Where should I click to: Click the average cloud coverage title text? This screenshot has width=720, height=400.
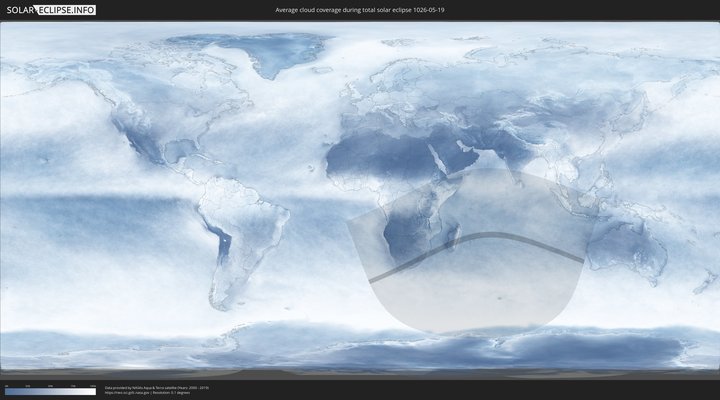(360, 10)
